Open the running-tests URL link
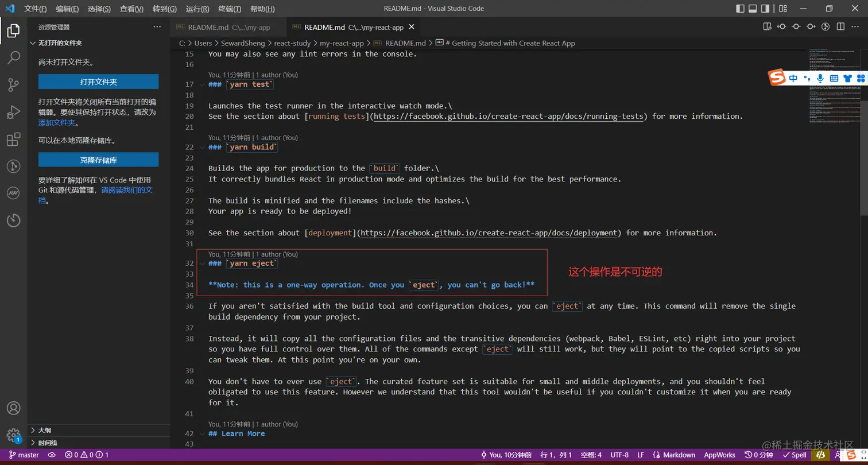 [509, 117]
